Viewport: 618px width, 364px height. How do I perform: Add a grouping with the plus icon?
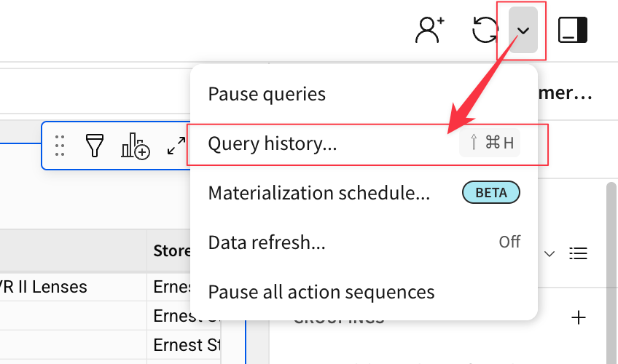coord(579,317)
